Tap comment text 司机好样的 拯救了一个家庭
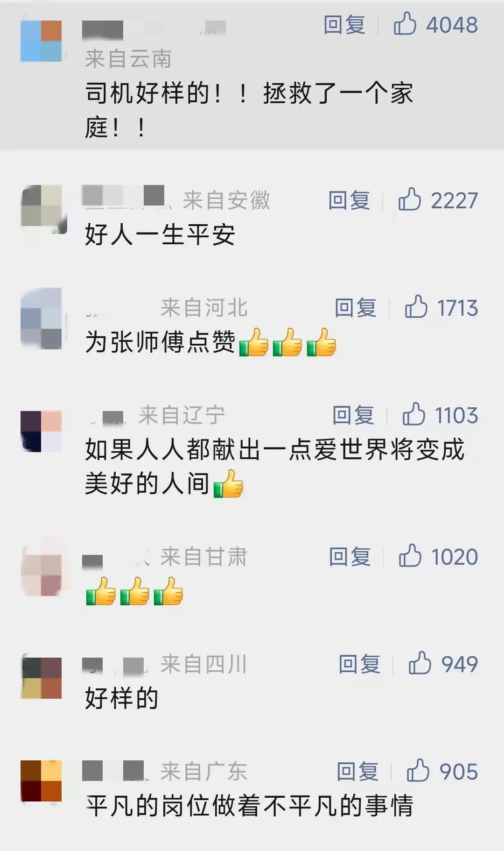 pos(249,110)
